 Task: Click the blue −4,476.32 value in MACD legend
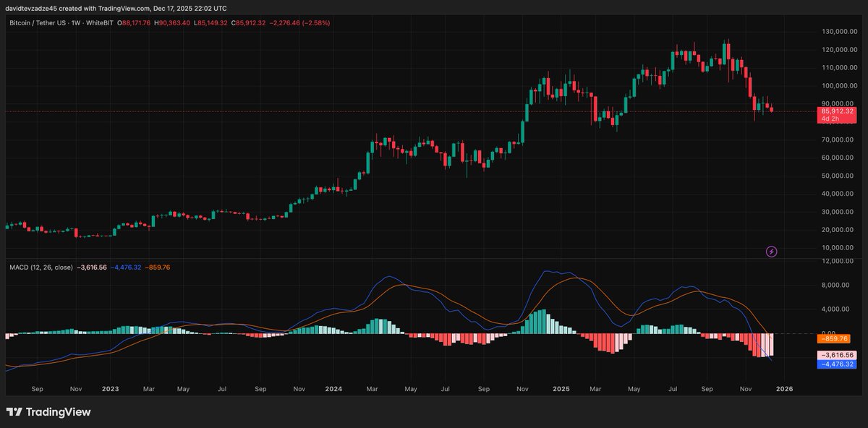pos(127,267)
